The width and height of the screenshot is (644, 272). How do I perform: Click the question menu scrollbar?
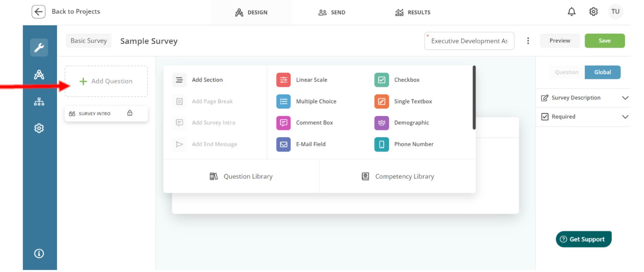[x=474, y=98]
